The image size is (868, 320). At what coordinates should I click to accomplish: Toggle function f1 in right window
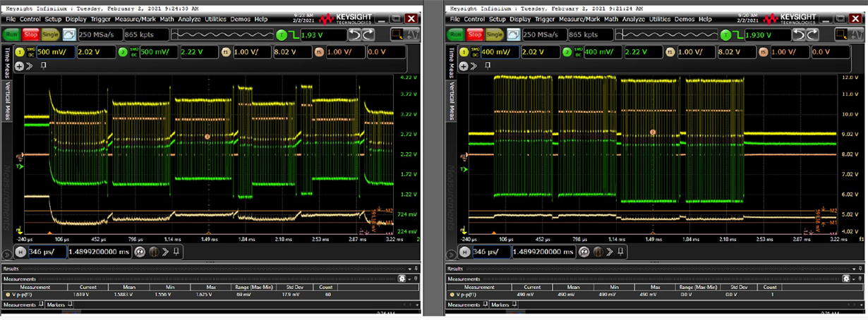[670, 52]
